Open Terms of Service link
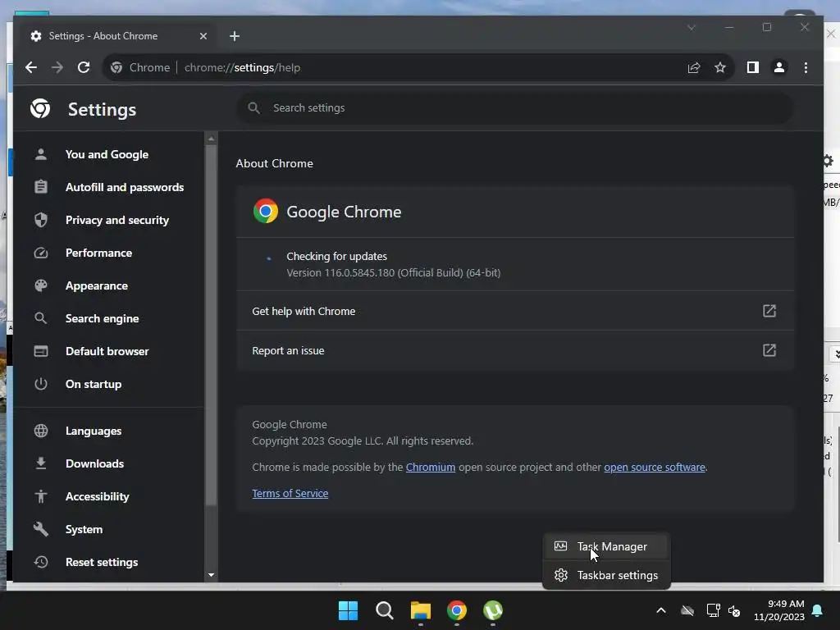840x630 pixels. click(x=290, y=493)
